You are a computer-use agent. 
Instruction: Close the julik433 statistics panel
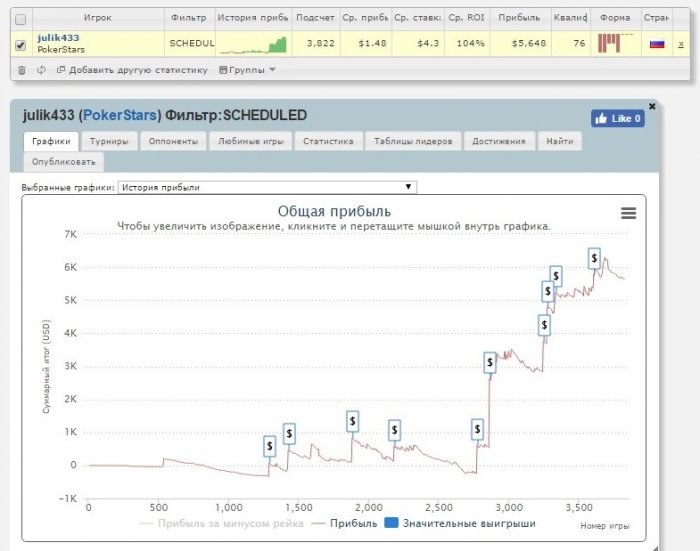tap(652, 106)
